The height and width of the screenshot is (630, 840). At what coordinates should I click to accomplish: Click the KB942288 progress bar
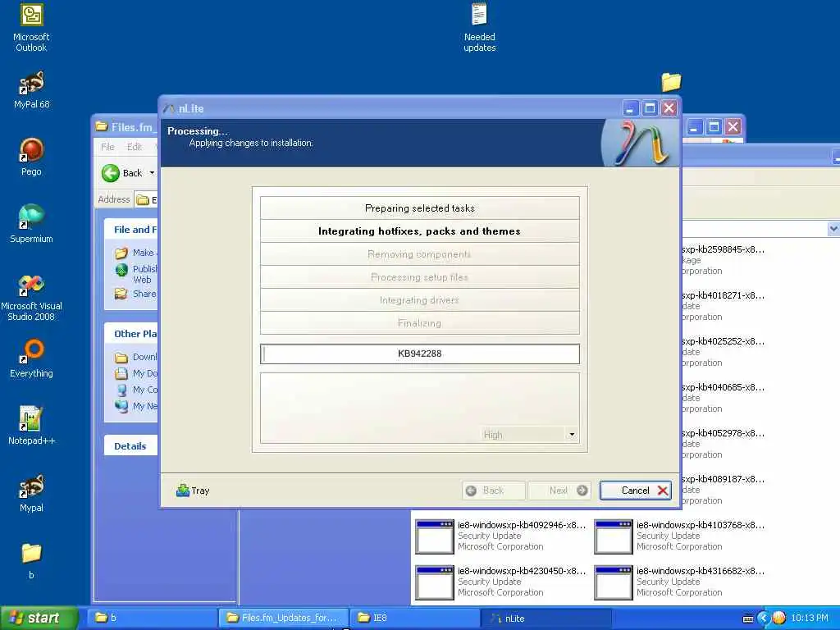[x=419, y=354]
